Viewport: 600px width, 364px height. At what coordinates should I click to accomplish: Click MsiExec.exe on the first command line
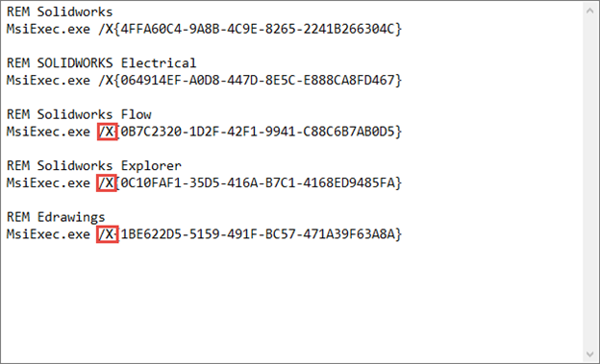click(48, 29)
